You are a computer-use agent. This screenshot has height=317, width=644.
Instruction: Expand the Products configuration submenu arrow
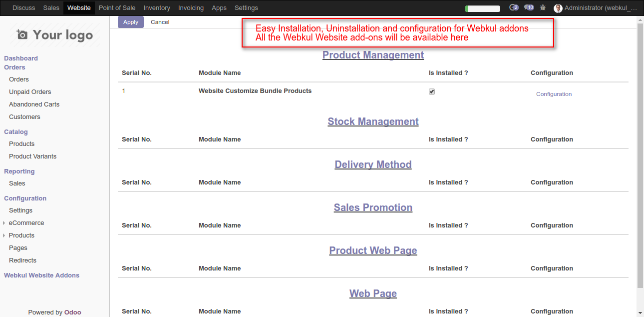point(4,235)
